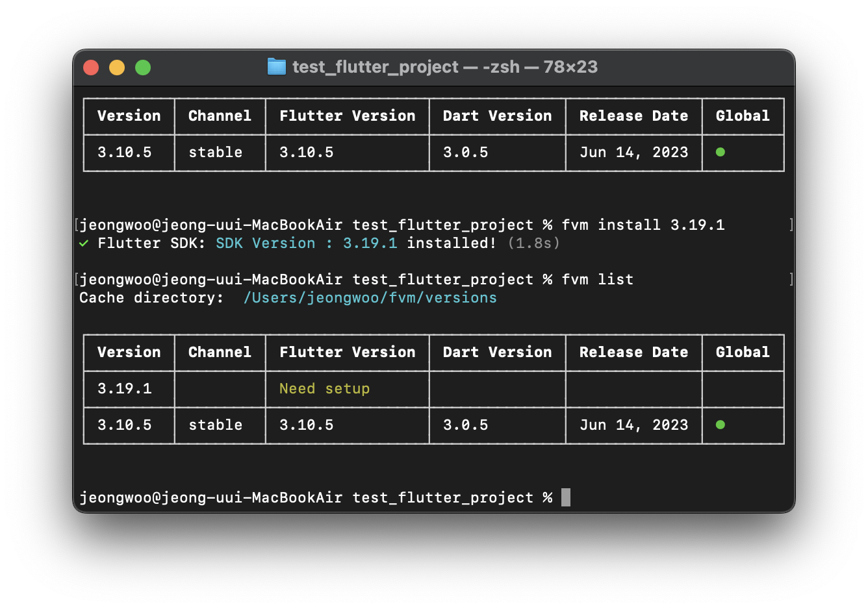Click the green Global dot in lower table
This screenshot has height=609, width=868.
(x=721, y=425)
